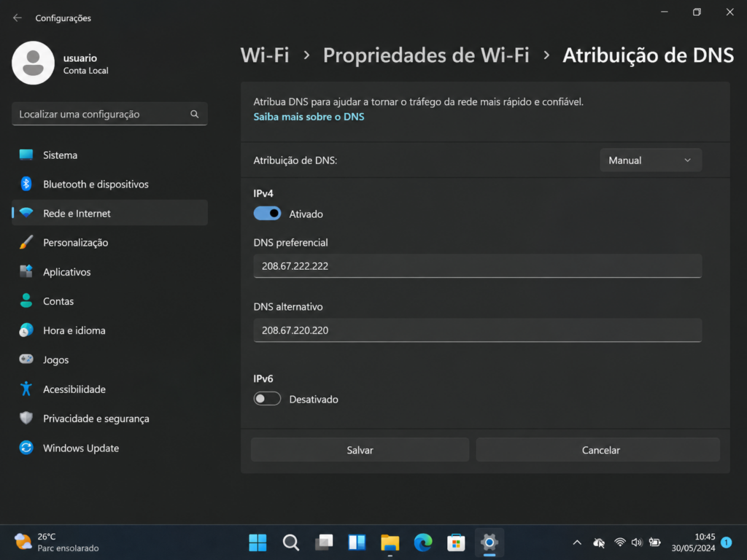The width and height of the screenshot is (747, 560).
Task: Launch File Explorer from taskbar
Action: click(x=390, y=542)
